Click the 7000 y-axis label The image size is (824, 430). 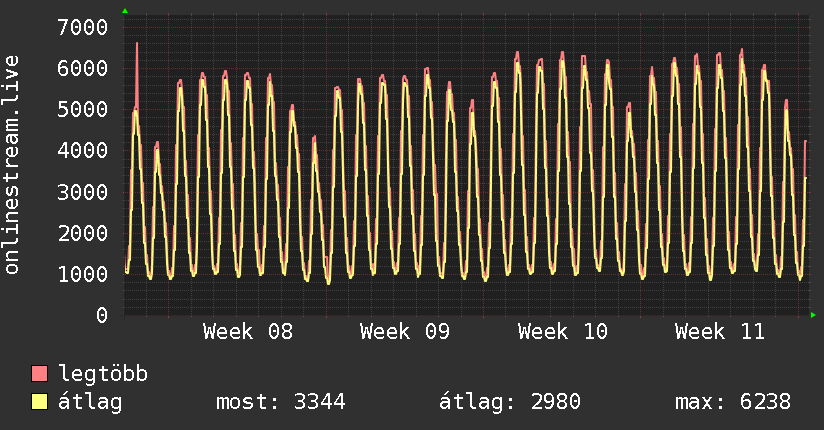(x=83, y=27)
